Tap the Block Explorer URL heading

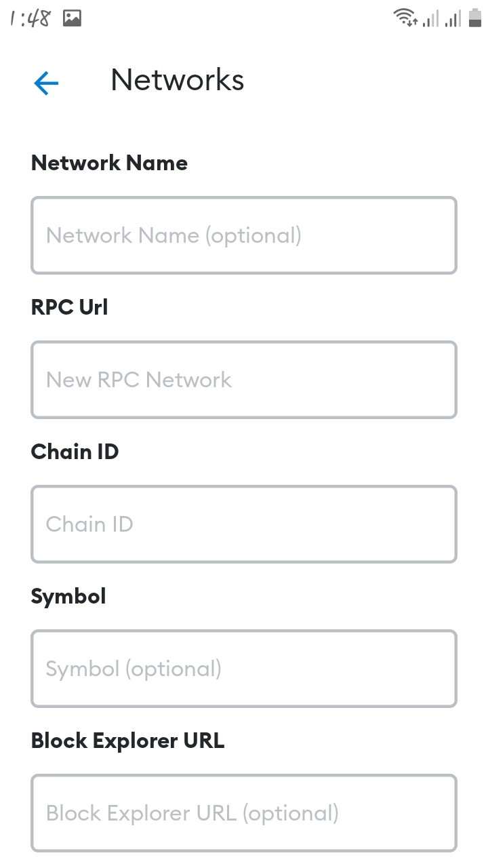click(127, 741)
